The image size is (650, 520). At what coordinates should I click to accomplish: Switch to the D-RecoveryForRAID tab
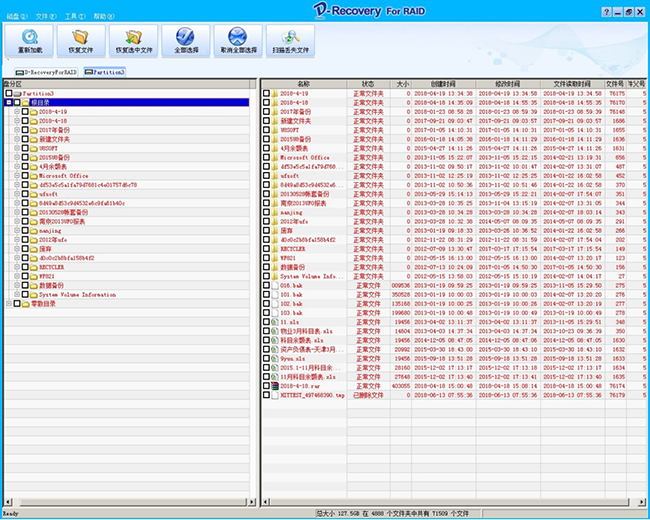[x=46, y=72]
